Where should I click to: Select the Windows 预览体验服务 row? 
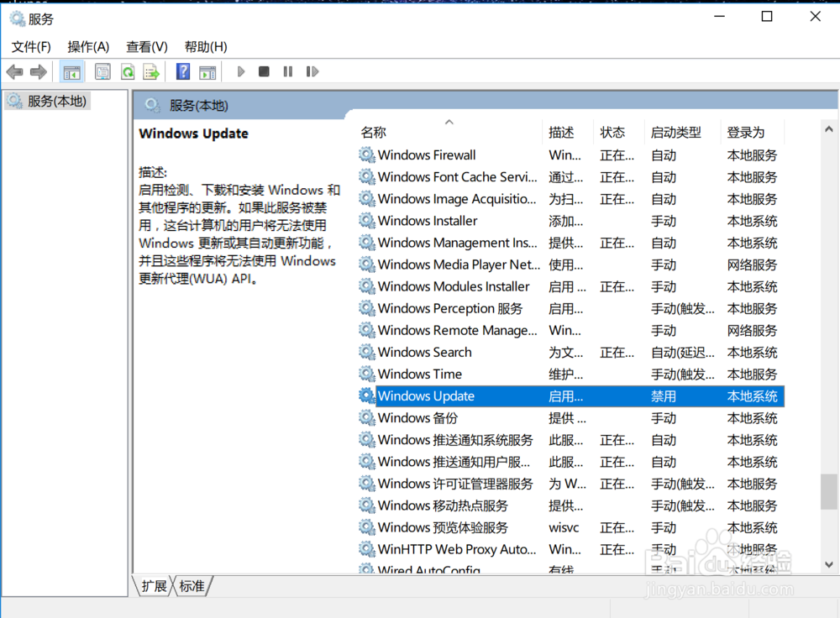point(571,527)
